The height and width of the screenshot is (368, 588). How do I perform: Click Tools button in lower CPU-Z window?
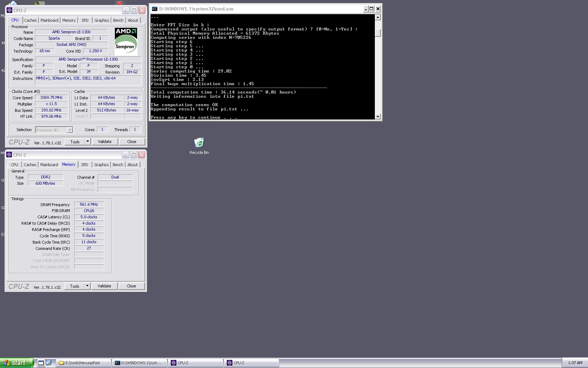(75, 286)
